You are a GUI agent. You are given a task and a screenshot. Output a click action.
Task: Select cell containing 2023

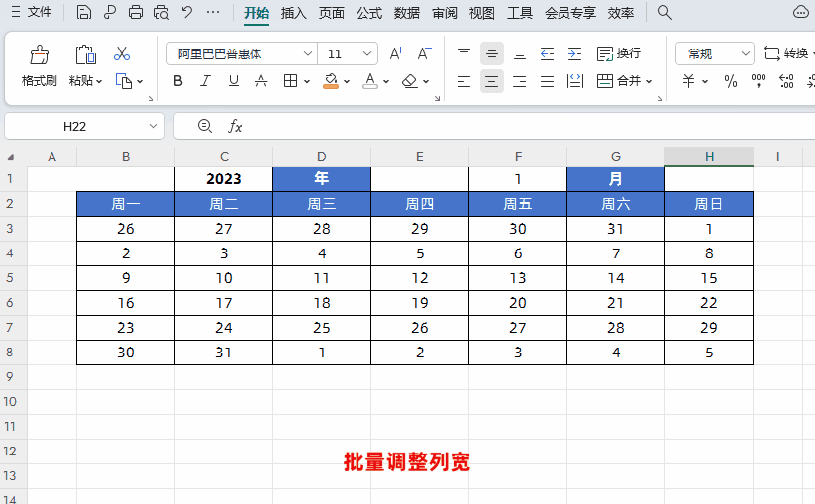point(224,179)
